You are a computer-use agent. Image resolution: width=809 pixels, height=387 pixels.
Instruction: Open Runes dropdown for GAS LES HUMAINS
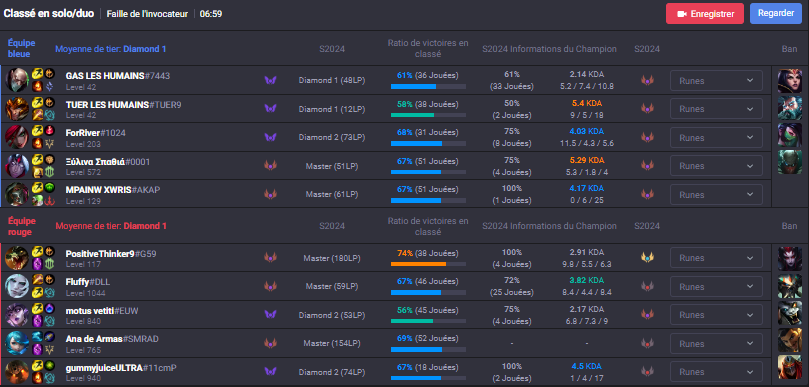pos(716,80)
